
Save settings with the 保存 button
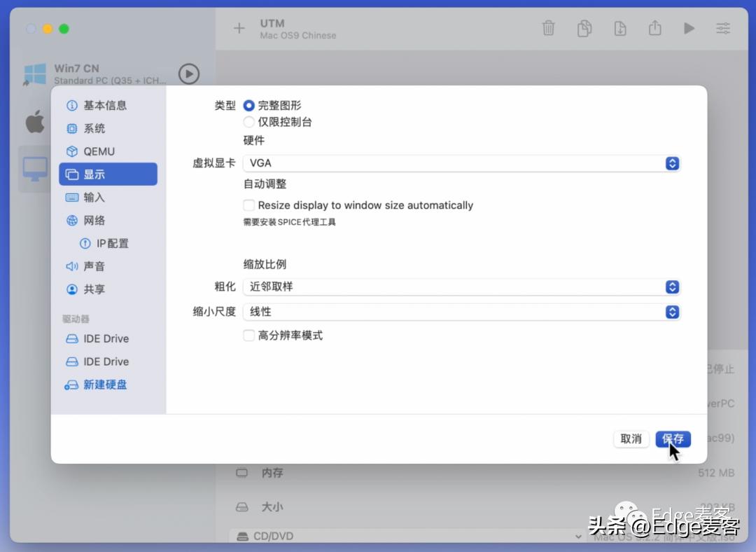tap(672, 439)
